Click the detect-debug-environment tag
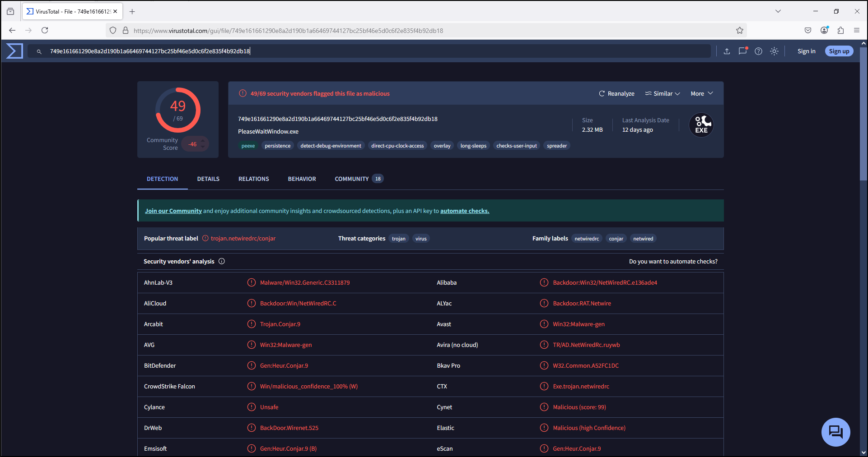 (x=331, y=146)
